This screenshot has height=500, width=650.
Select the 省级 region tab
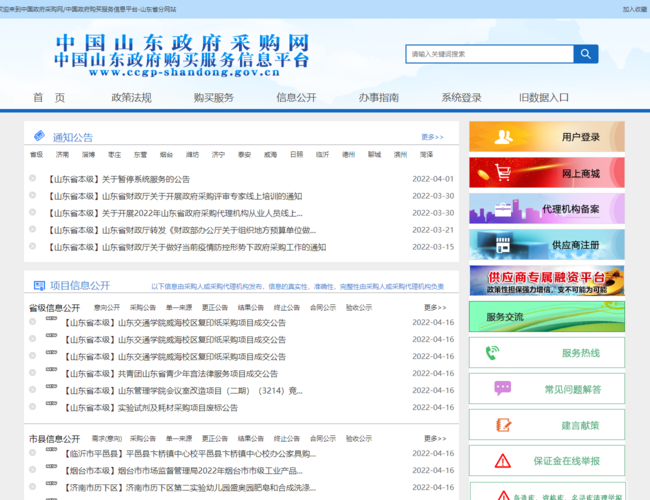[36, 154]
